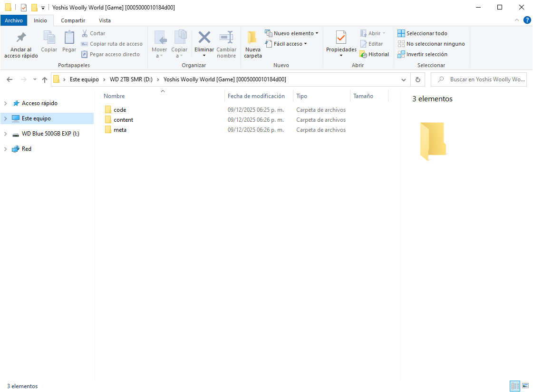The width and height of the screenshot is (533, 392).
Task: Click the properties checkmark in the title bar
Action: click(24, 8)
